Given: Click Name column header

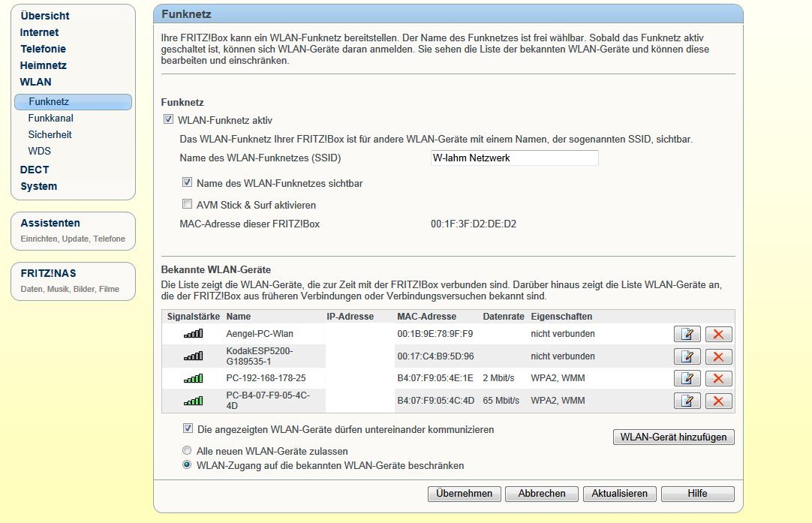Looking at the screenshot, I should click(x=238, y=317).
